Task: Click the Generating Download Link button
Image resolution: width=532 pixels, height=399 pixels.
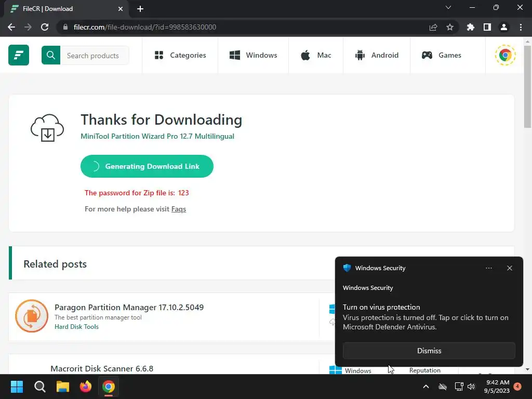Action: [x=147, y=166]
